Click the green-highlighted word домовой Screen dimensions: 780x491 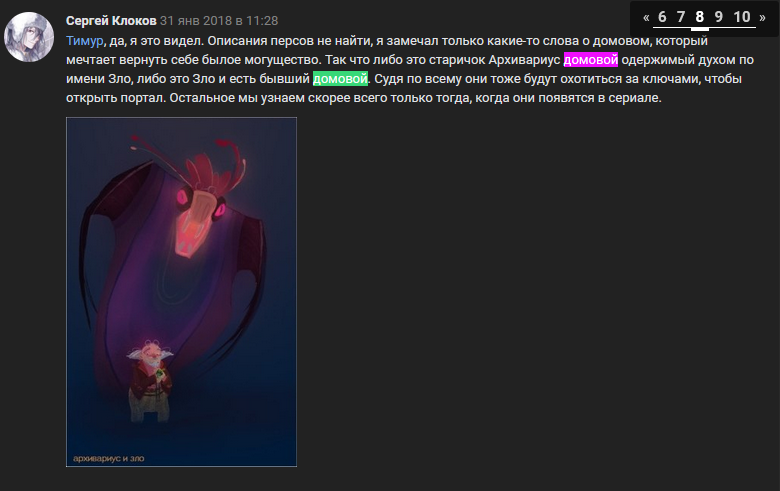tap(340, 79)
